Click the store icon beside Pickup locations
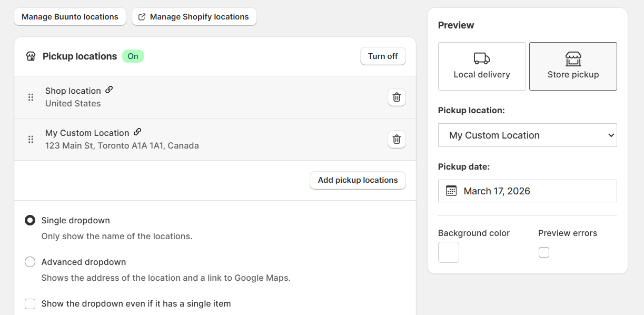Image resolution: width=644 pixels, height=315 pixels. [x=31, y=56]
